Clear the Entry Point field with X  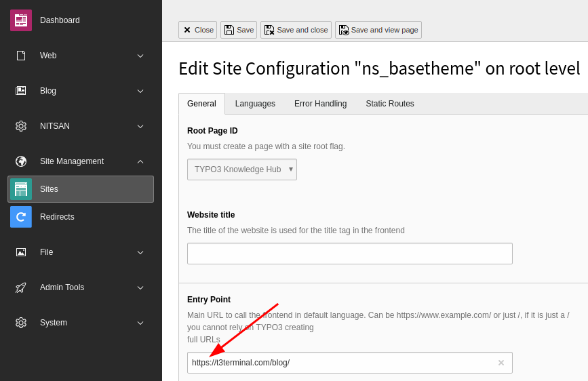501,363
